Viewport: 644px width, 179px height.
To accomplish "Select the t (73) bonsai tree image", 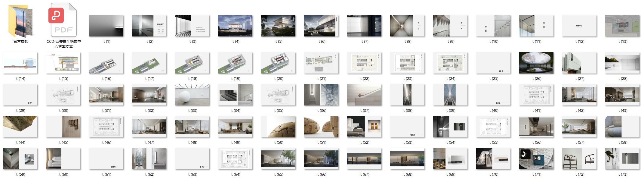I will tap(622, 159).
